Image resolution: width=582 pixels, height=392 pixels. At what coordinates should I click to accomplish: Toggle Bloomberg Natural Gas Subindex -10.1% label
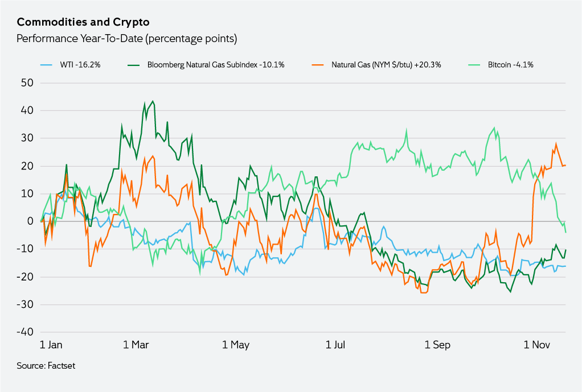tap(216, 65)
